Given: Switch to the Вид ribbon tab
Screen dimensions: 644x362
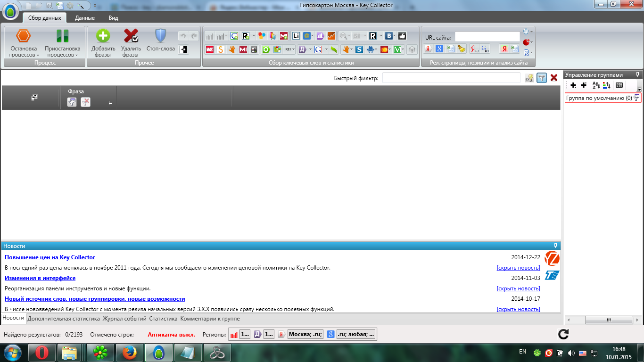Looking at the screenshot, I should (x=113, y=18).
